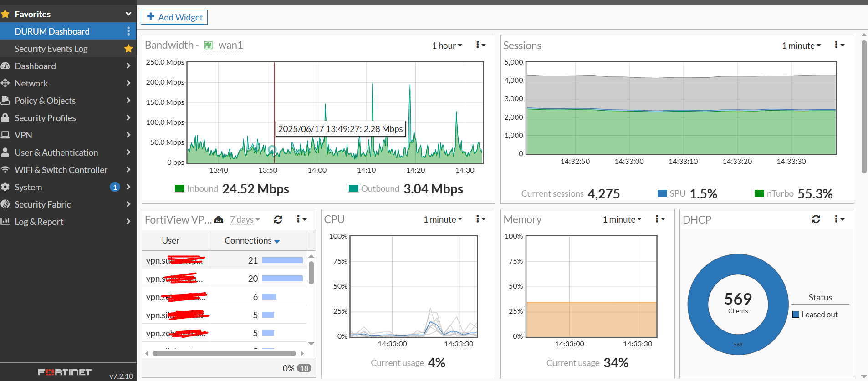Click the User column header
Viewport: 868px width, 381px height.
point(176,240)
